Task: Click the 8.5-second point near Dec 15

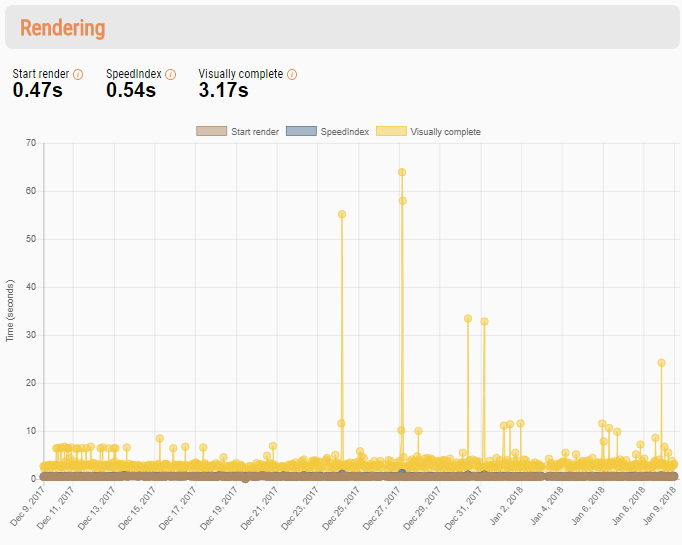Action: (x=160, y=438)
